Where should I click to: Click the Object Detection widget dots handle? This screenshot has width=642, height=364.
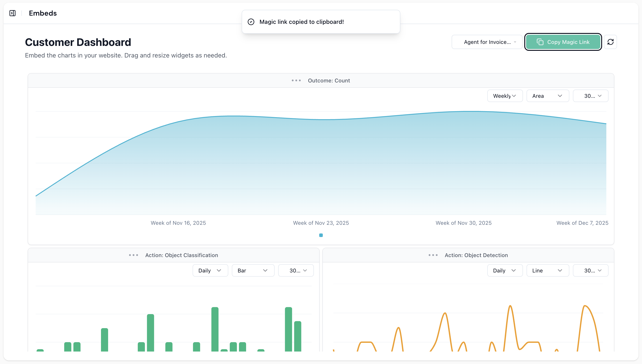tap(433, 255)
